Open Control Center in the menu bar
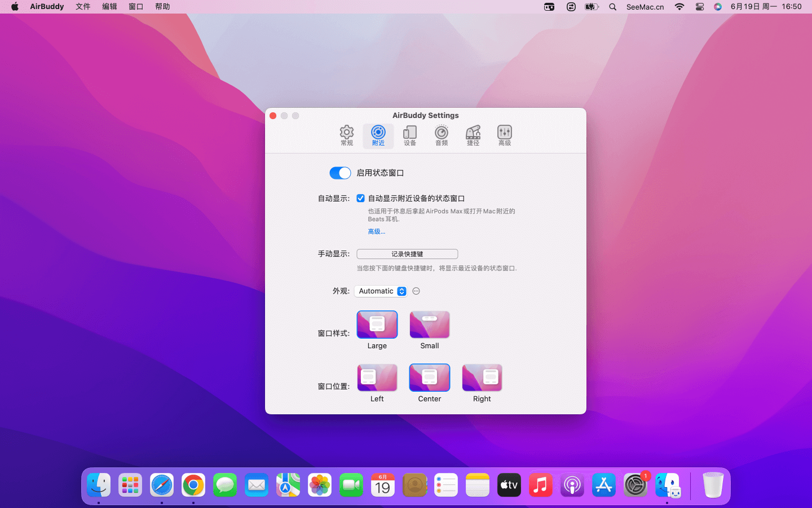This screenshot has height=508, width=812. pyautogui.click(x=699, y=7)
